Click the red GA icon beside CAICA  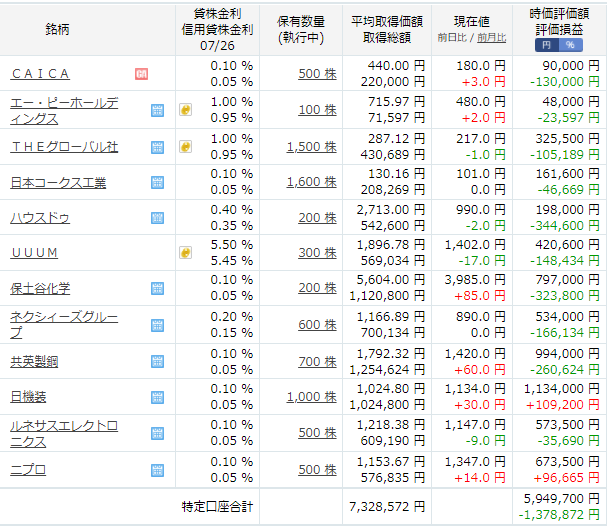point(141,74)
